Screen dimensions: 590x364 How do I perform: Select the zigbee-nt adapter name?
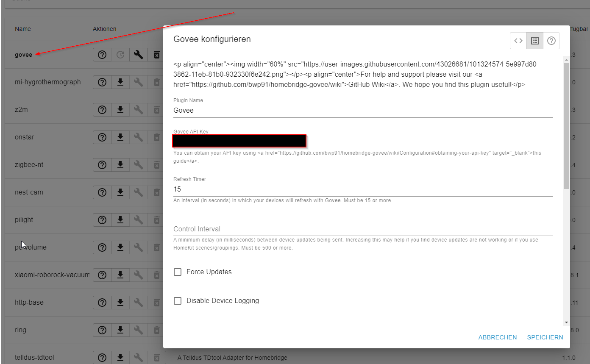[29, 165]
